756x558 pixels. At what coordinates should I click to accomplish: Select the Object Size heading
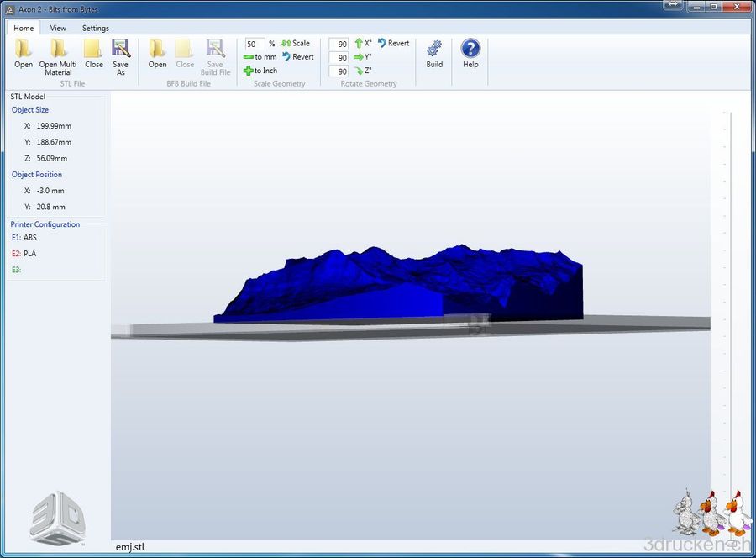tap(30, 110)
